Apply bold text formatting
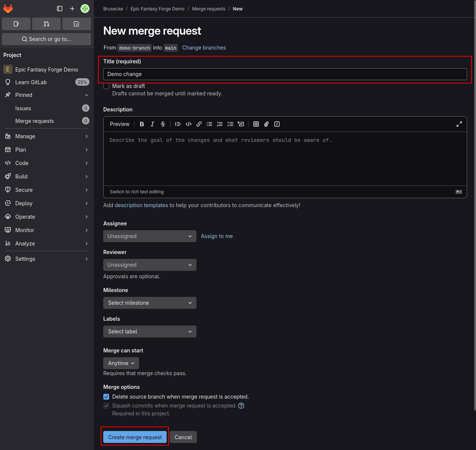The width and height of the screenshot is (476, 450). coord(142,124)
